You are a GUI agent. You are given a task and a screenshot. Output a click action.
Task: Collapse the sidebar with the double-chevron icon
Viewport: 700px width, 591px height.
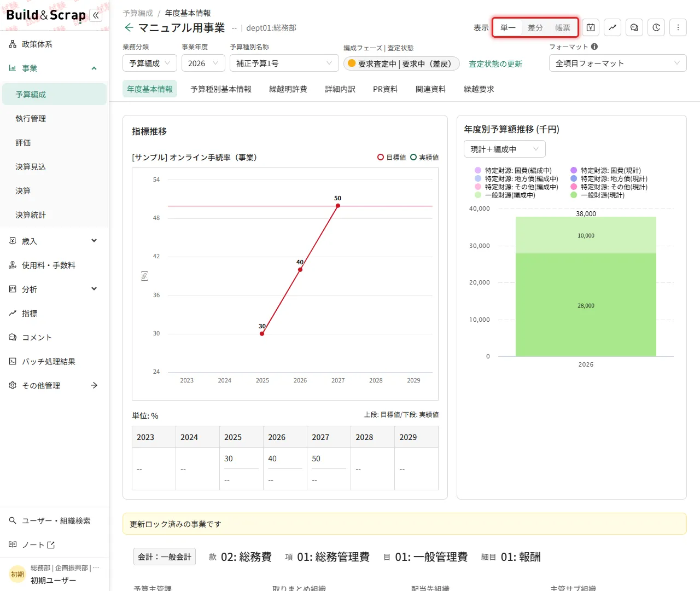point(96,15)
